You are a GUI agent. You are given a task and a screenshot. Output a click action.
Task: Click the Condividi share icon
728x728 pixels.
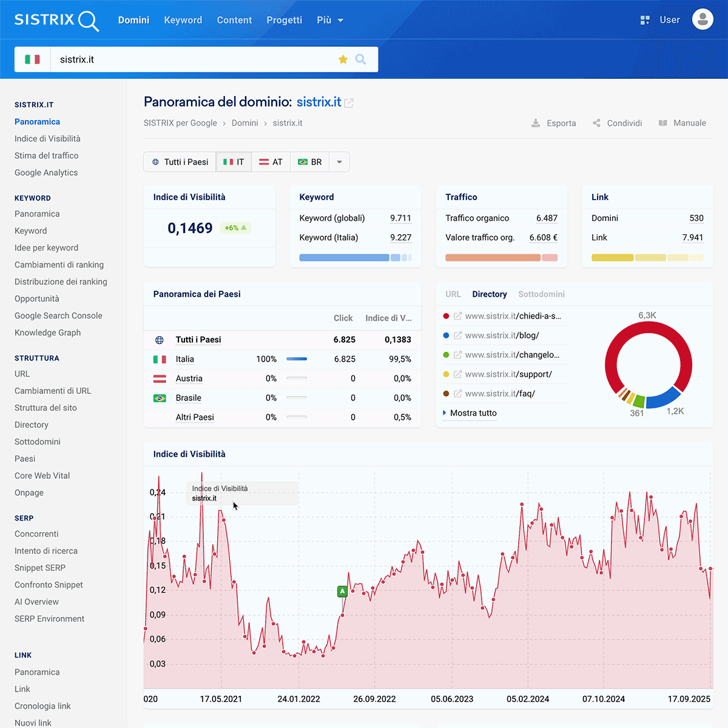coord(596,123)
